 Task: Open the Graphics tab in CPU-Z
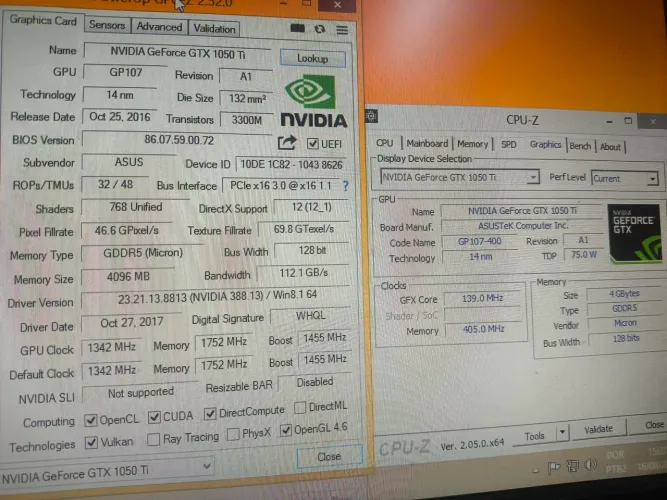tap(545, 145)
